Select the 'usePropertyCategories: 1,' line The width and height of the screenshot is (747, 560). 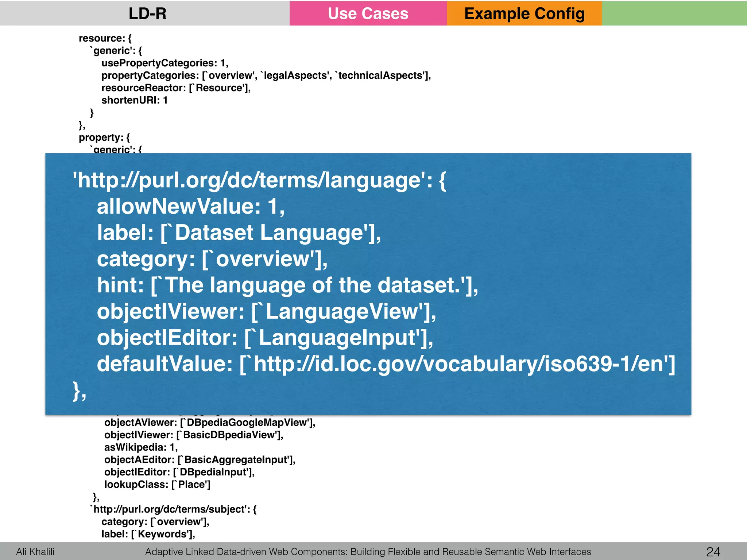165,63
